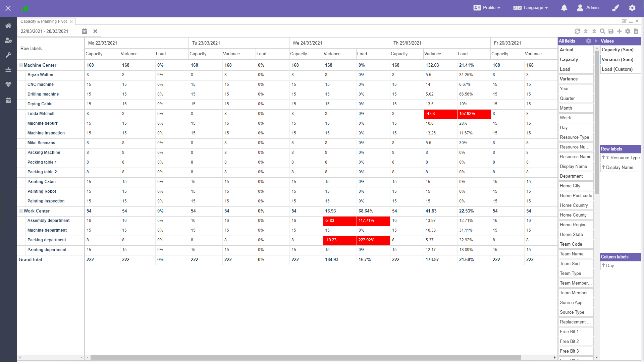Refresh the pivot data

tap(577, 31)
